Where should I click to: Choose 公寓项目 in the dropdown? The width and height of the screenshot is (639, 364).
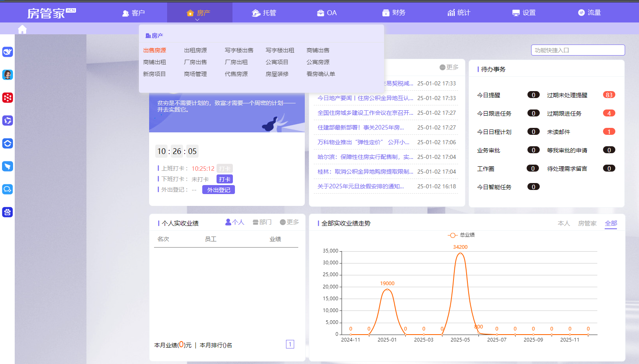pos(277,62)
